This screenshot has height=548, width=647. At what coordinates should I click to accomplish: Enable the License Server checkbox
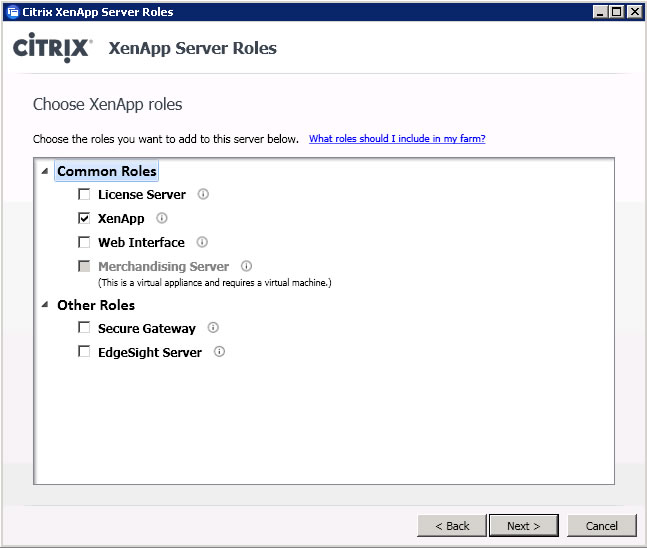tap(84, 194)
